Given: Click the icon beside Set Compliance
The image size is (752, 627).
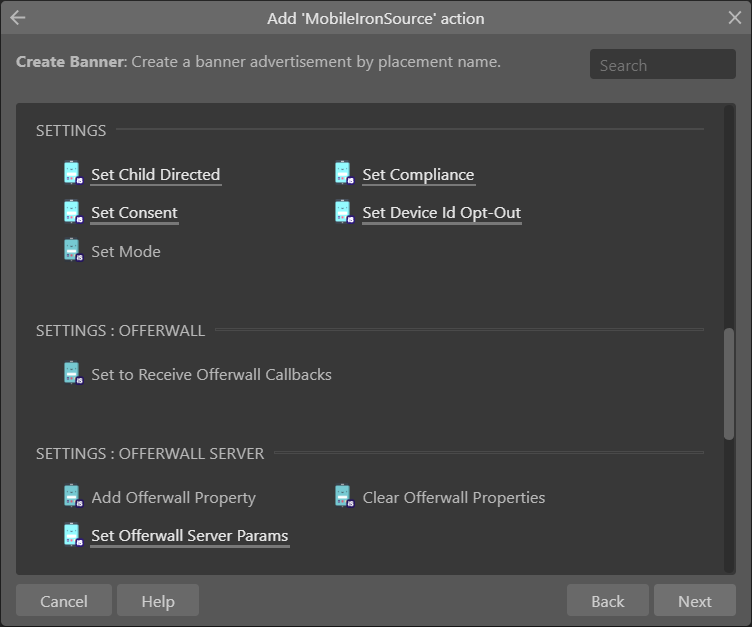Looking at the screenshot, I should (x=344, y=173).
